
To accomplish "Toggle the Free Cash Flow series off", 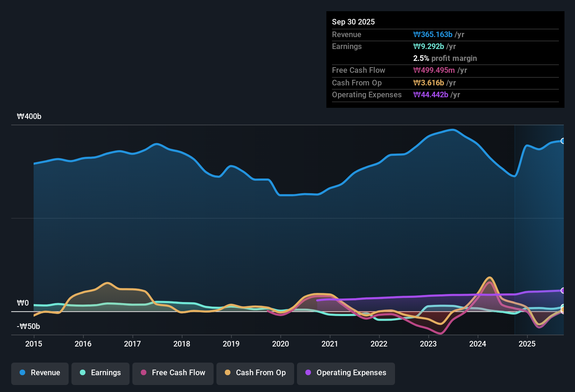I will click(173, 373).
